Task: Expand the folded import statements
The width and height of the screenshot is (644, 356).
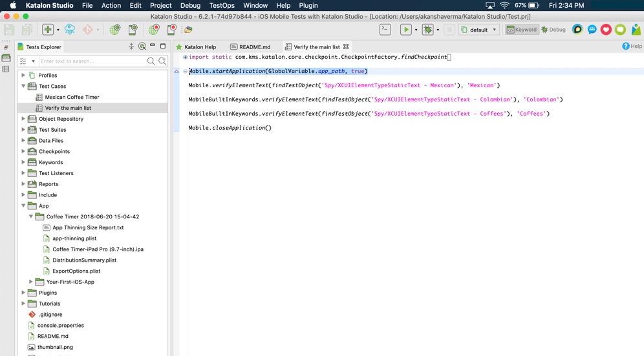Action: [x=185, y=57]
